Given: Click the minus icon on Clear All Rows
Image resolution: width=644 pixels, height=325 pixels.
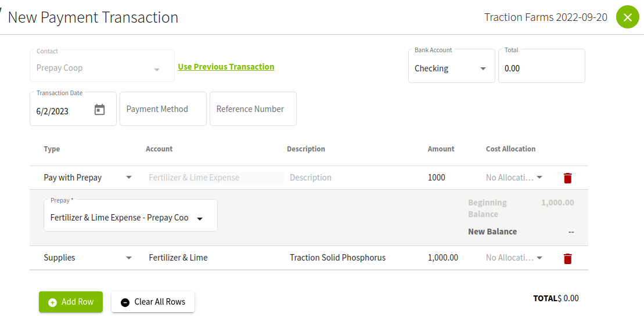Looking at the screenshot, I should pyautogui.click(x=125, y=302).
